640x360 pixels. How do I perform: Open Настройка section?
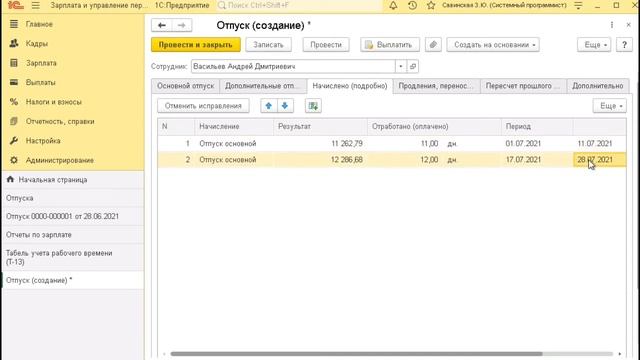click(x=43, y=141)
